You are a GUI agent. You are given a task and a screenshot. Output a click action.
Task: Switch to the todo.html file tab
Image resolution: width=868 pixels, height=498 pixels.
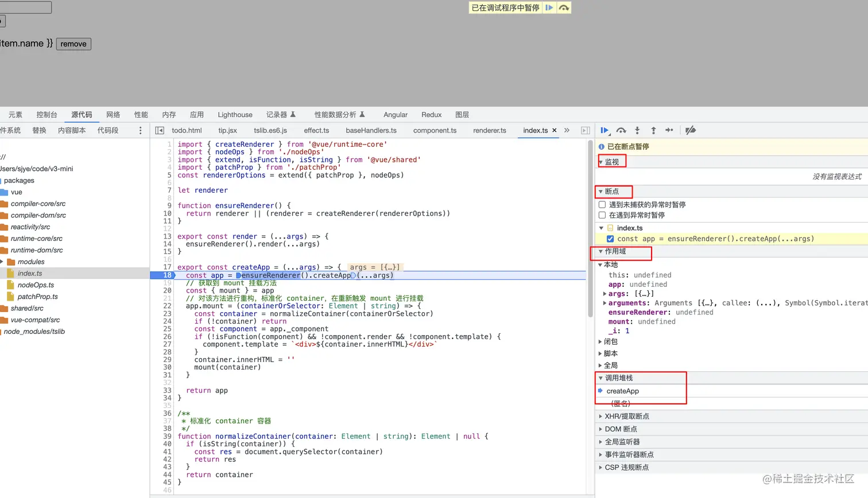187,130
